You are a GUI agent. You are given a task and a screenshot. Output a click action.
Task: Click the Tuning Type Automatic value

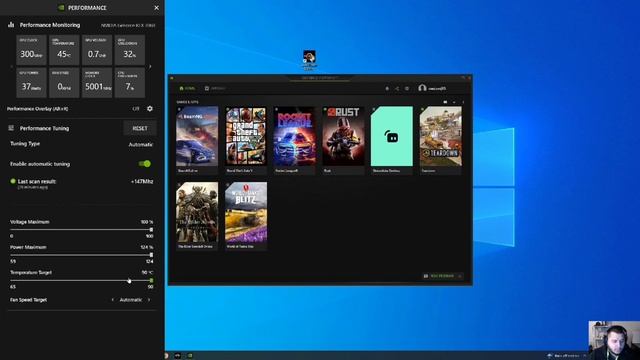140,144
